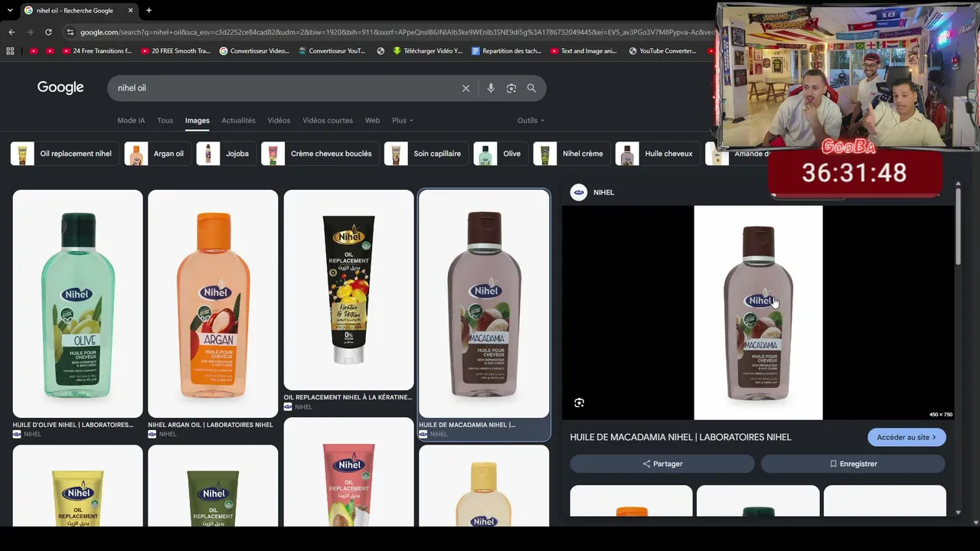Click the Google logo

coord(60,88)
